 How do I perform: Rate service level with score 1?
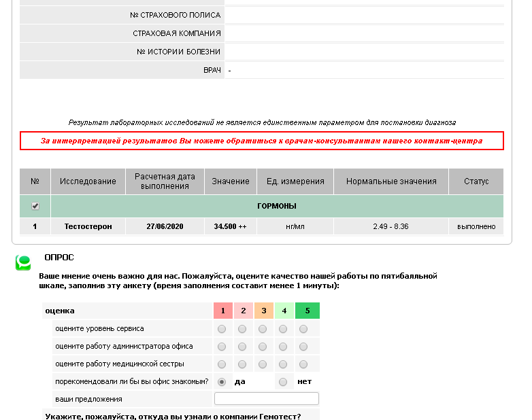click(x=222, y=329)
